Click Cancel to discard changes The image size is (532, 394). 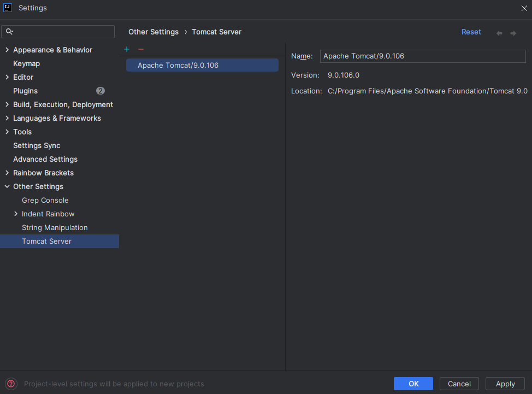[459, 384]
